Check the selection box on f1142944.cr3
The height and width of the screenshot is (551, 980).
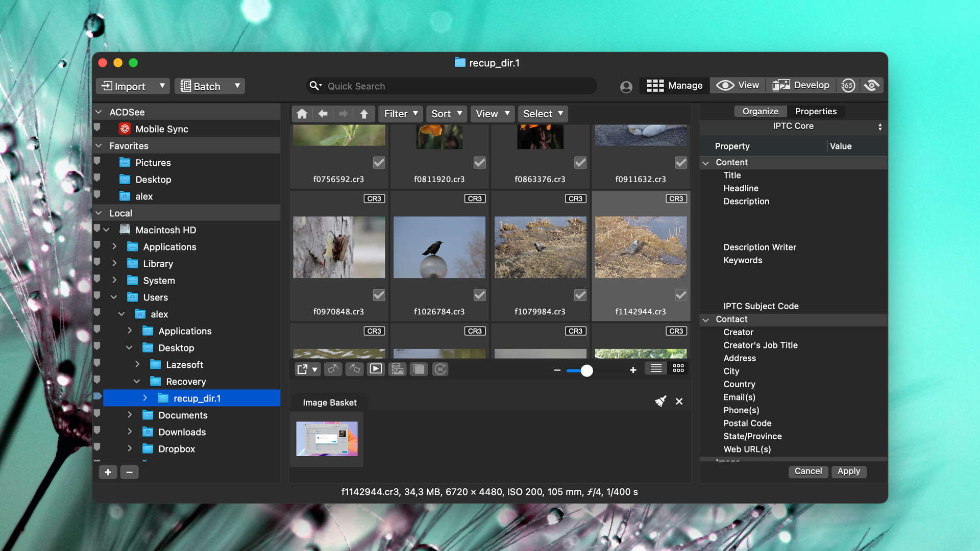tap(681, 295)
